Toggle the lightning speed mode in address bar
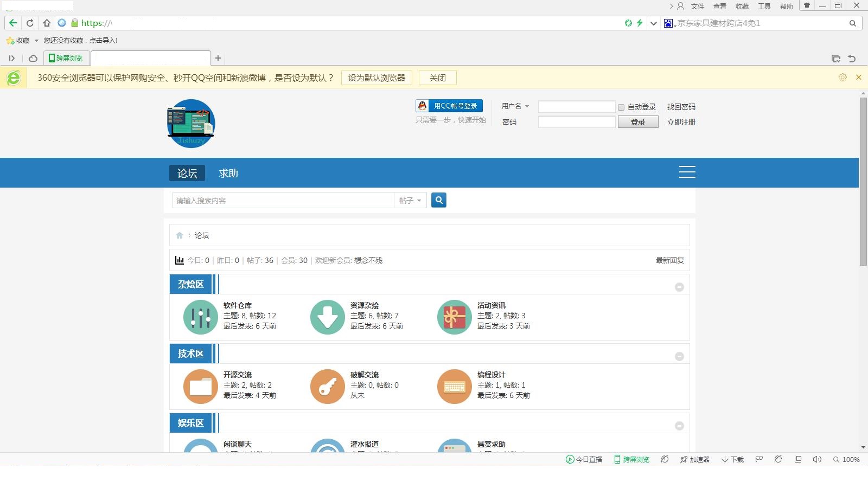 [640, 23]
